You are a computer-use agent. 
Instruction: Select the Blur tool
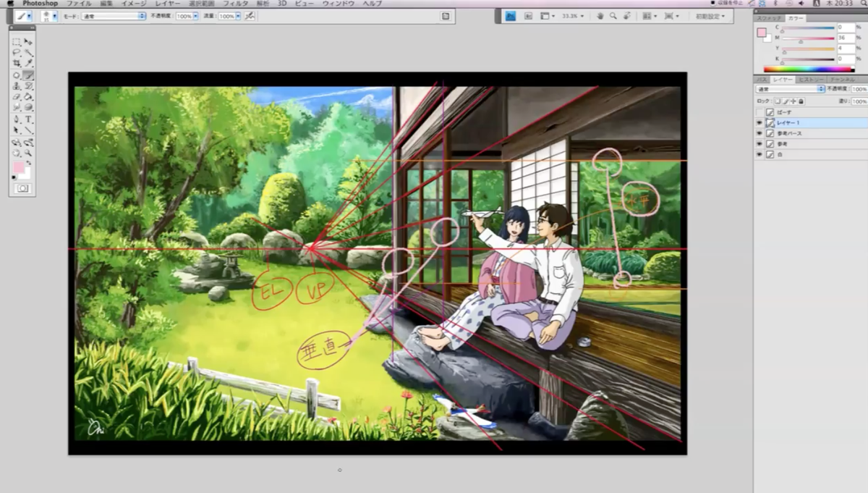tap(17, 107)
